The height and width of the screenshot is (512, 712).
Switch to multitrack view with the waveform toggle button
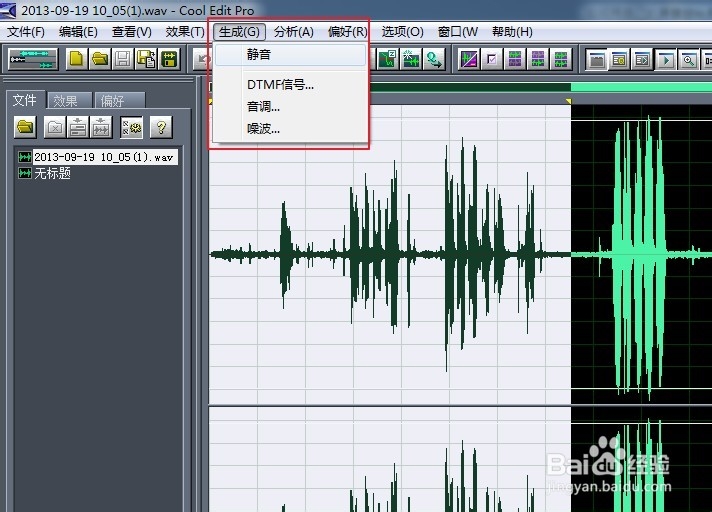[33, 59]
